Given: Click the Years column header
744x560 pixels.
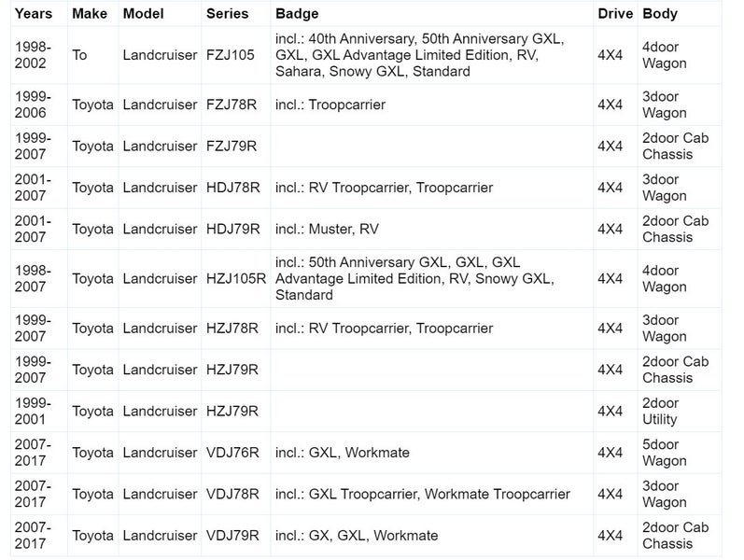Looking at the screenshot, I should tap(34, 14).
